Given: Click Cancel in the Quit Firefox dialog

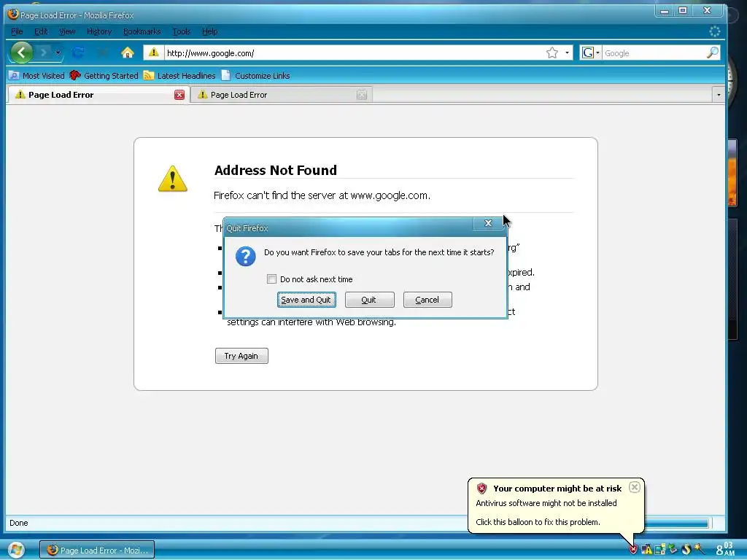Looking at the screenshot, I should 427,300.
